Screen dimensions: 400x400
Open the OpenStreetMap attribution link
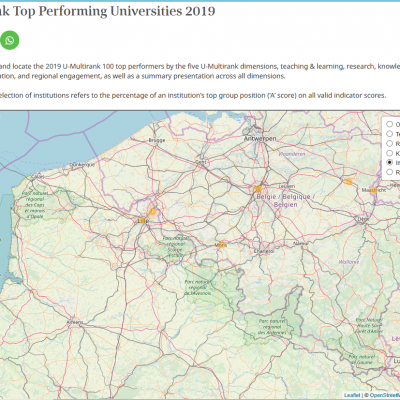point(385,395)
